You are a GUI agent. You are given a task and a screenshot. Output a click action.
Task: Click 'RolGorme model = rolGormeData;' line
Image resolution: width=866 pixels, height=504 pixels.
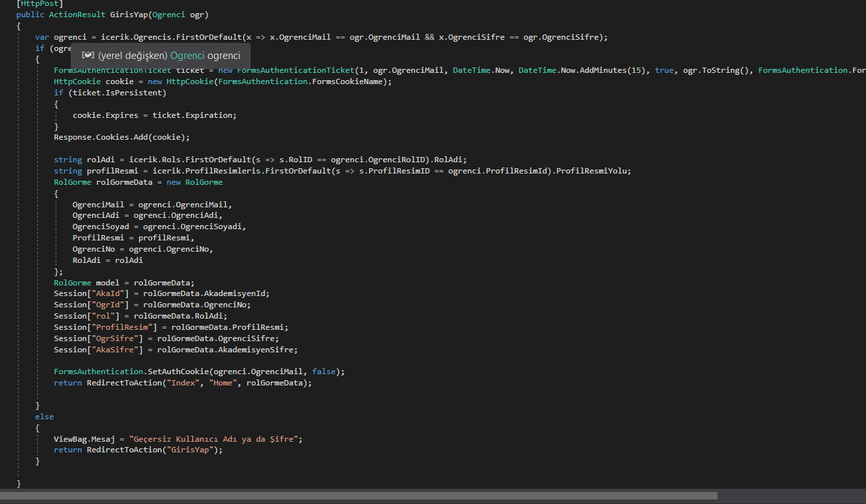click(125, 283)
